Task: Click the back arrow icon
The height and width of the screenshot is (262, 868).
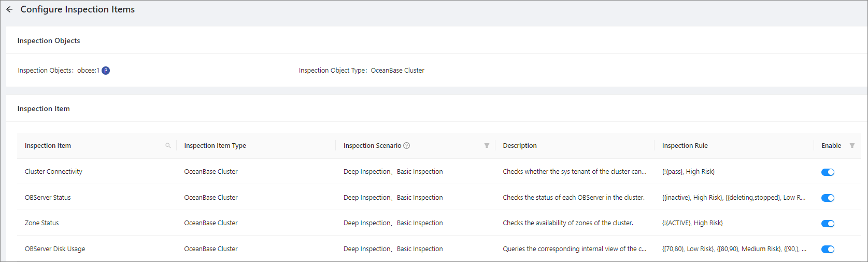Action: 9,9
